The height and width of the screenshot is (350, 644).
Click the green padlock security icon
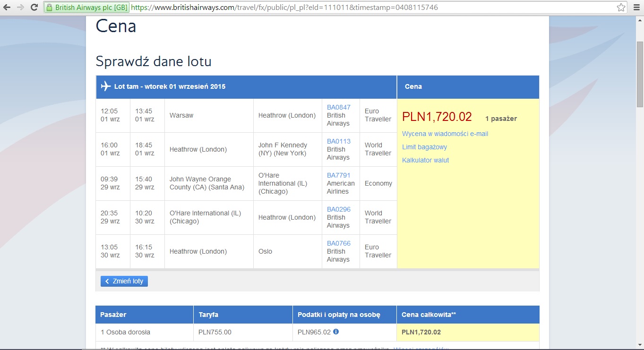click(50, 8)
